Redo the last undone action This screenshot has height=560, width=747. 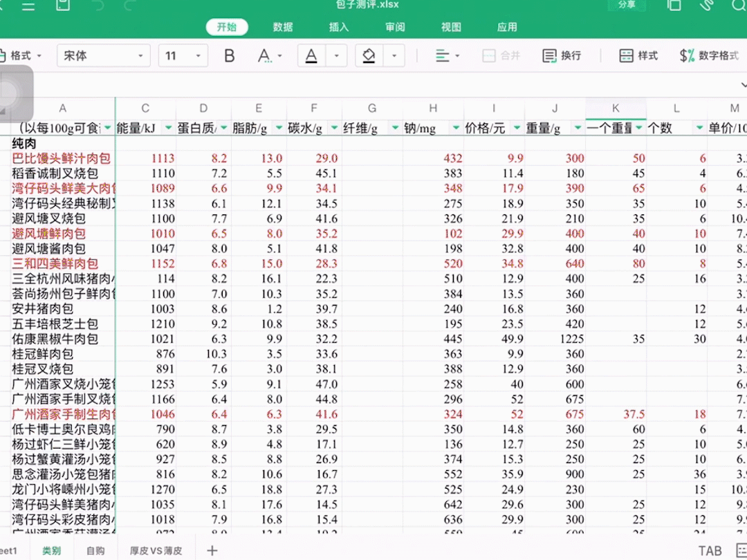pyautogui.click(x=129, y=6)
